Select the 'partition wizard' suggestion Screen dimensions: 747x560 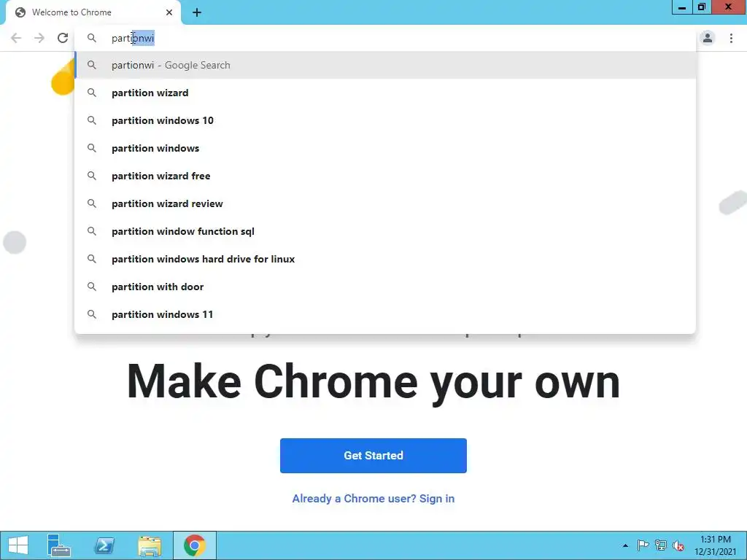pyautogui.click(x=386, y=93)
